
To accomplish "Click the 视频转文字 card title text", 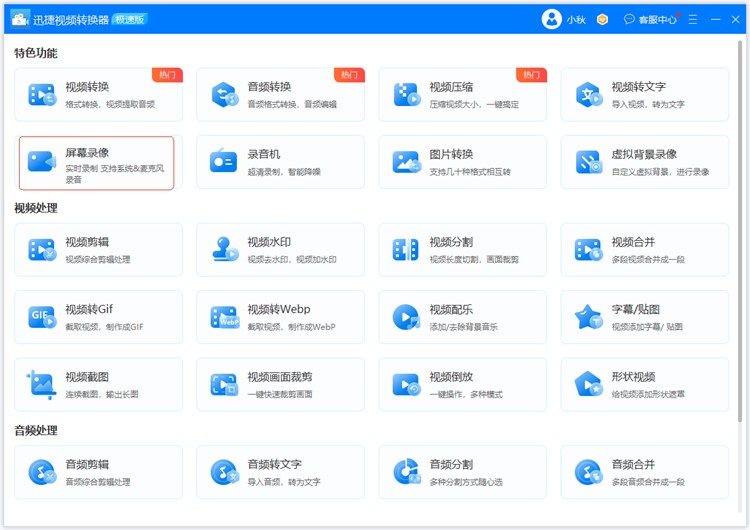I will click(x=639, y=87).
